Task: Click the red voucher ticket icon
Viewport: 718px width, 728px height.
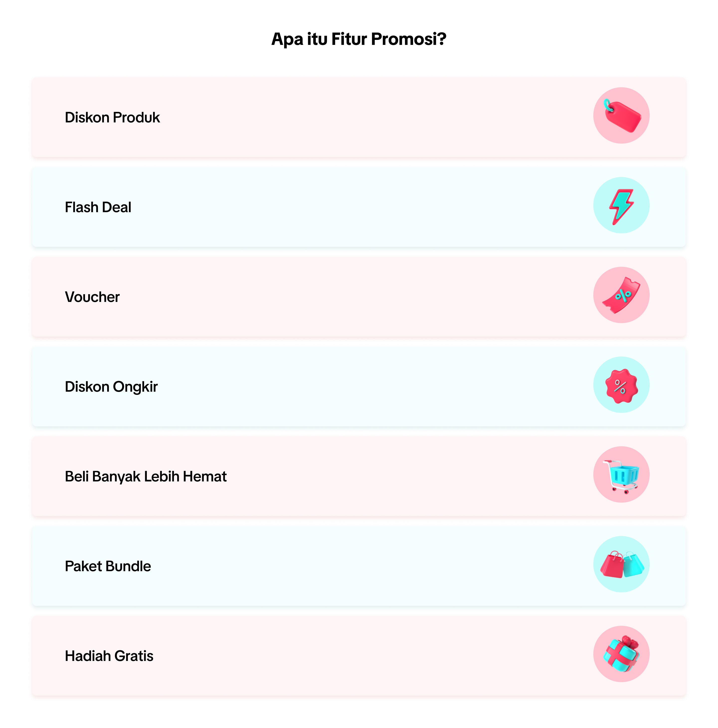Action: pos(621,295)
